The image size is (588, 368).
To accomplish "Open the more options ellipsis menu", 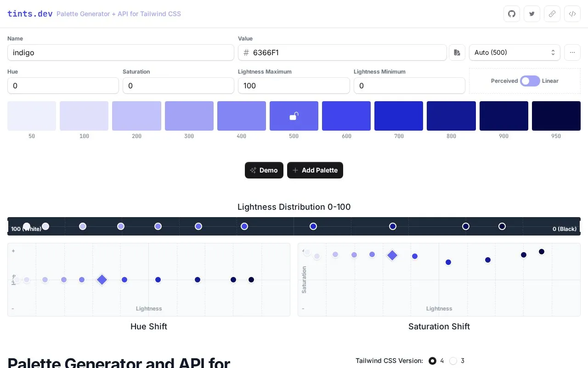I will pos(572,52).
